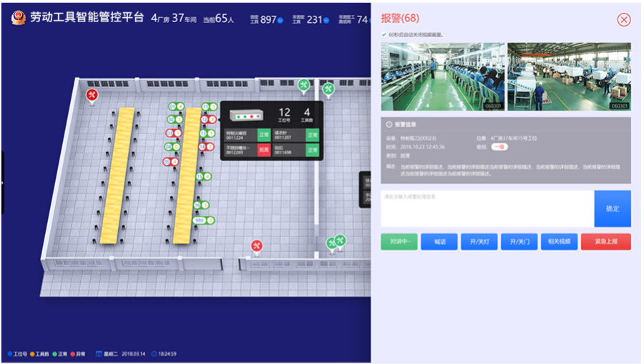Click the 37车间 workshop indicator
Image resolution: width=644 pixels, height=364 pixels.
(x=184, y=19)
